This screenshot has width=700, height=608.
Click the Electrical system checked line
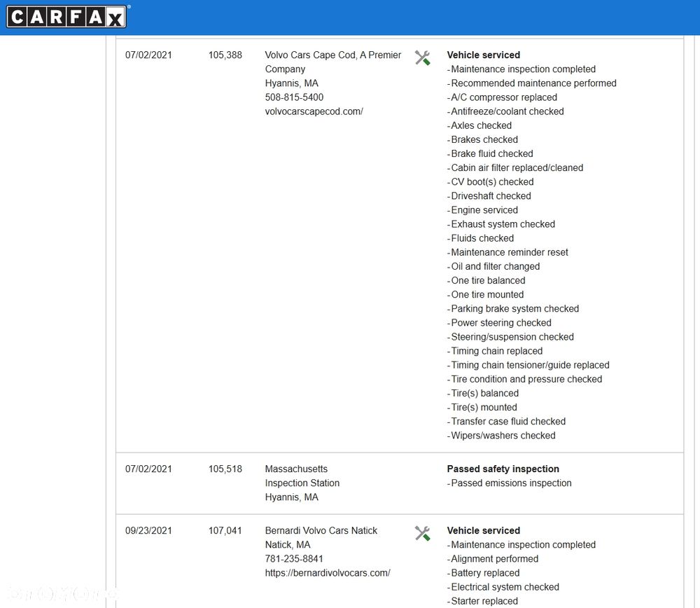(503, 587)
